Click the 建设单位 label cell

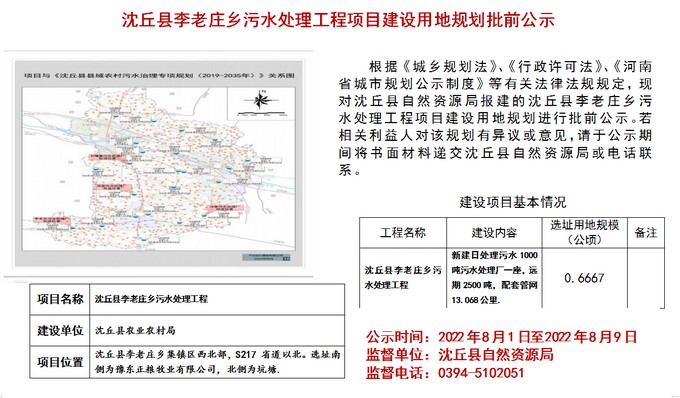click(x=60, y=330)
